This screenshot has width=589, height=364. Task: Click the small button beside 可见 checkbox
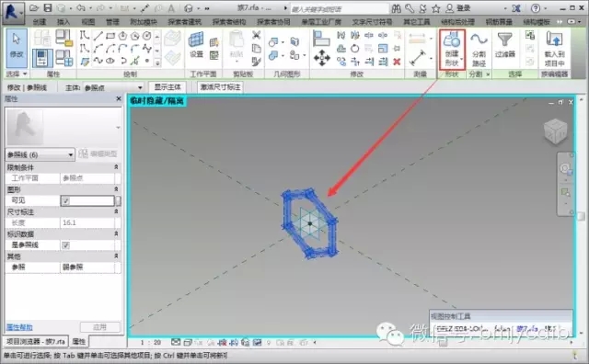click(x=118, y=200)
